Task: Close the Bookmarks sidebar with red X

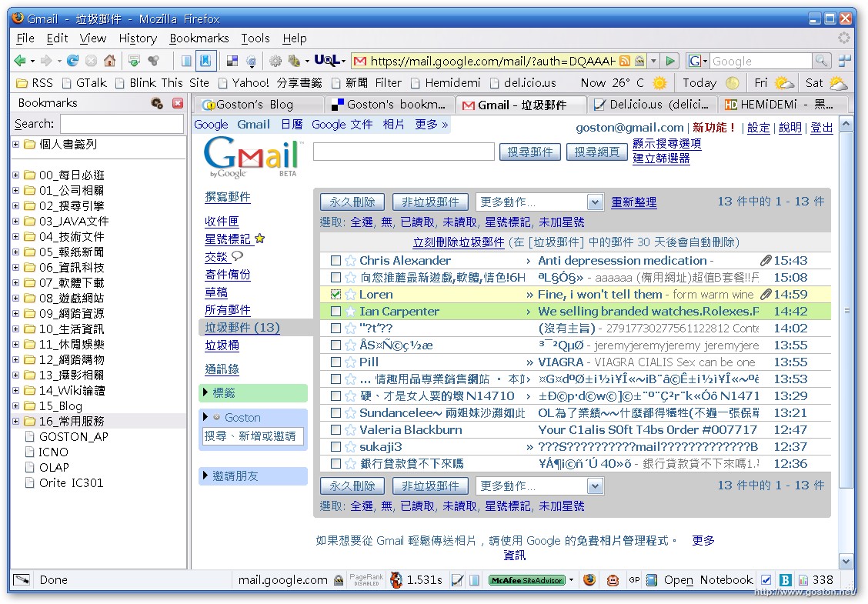Action: coord(178,103)
